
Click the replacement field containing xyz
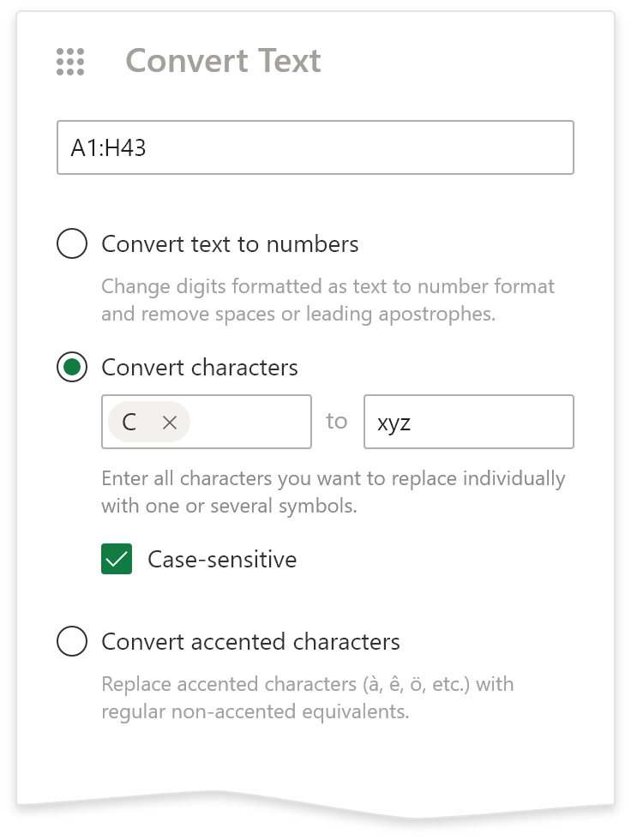tap(469, 422)
